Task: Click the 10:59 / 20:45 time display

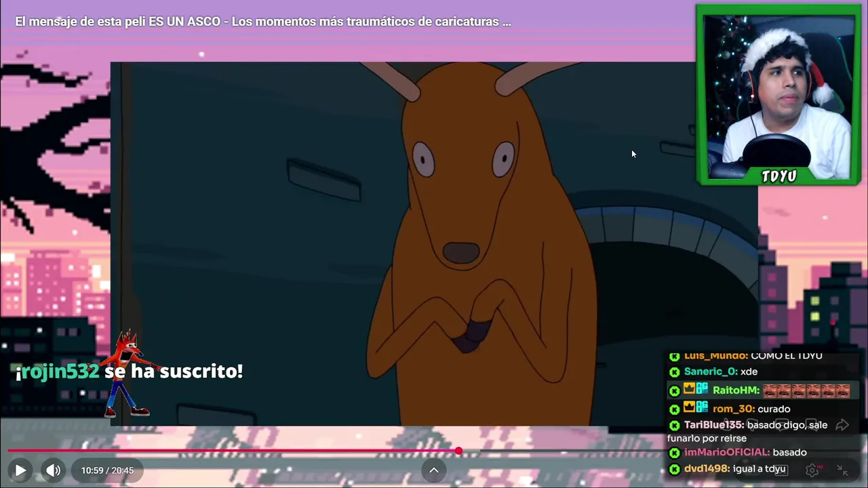Action: pyautogui.click(x=107, y=470)
